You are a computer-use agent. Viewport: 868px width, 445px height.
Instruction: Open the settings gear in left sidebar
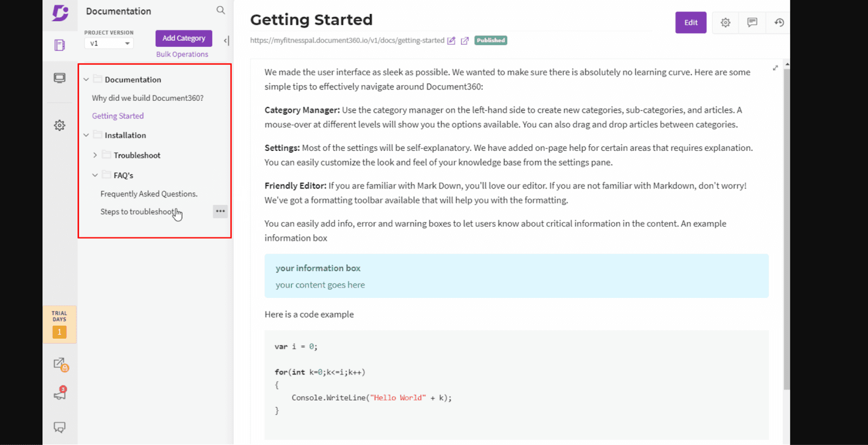click(x=60, y=125)
